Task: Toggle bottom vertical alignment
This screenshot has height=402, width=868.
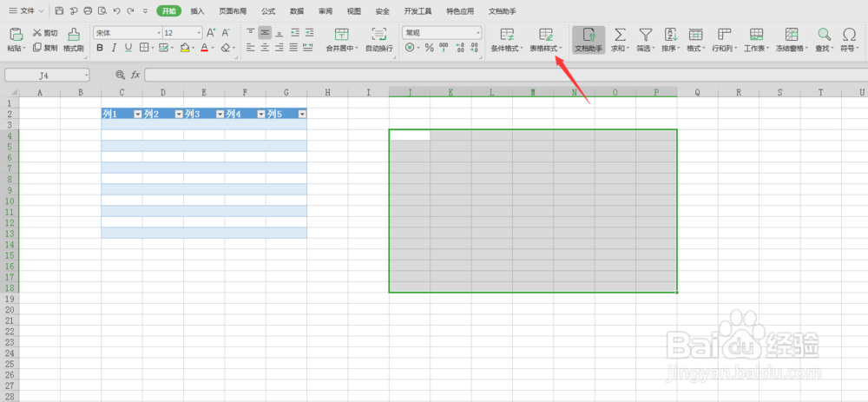Action: click(279, 33)
